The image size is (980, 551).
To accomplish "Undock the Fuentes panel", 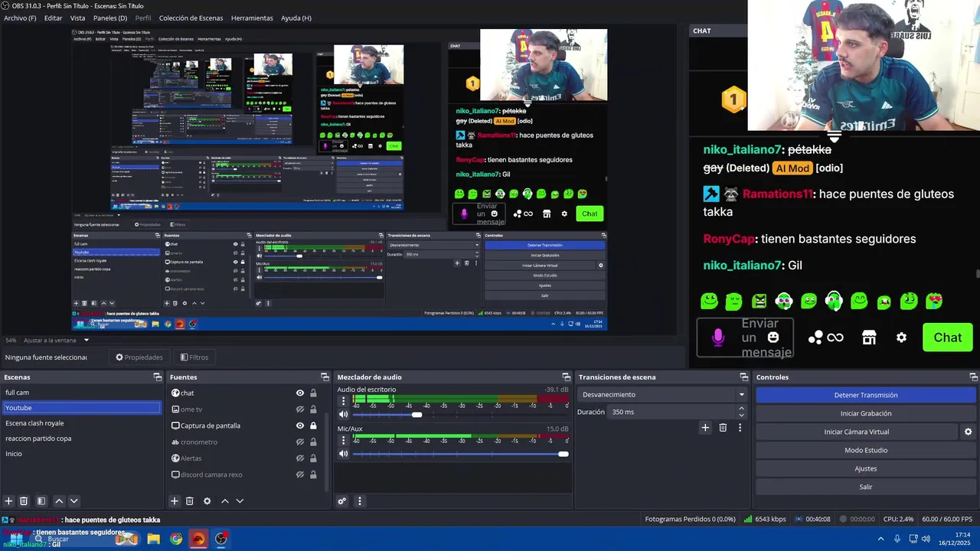I will (325, 377).
